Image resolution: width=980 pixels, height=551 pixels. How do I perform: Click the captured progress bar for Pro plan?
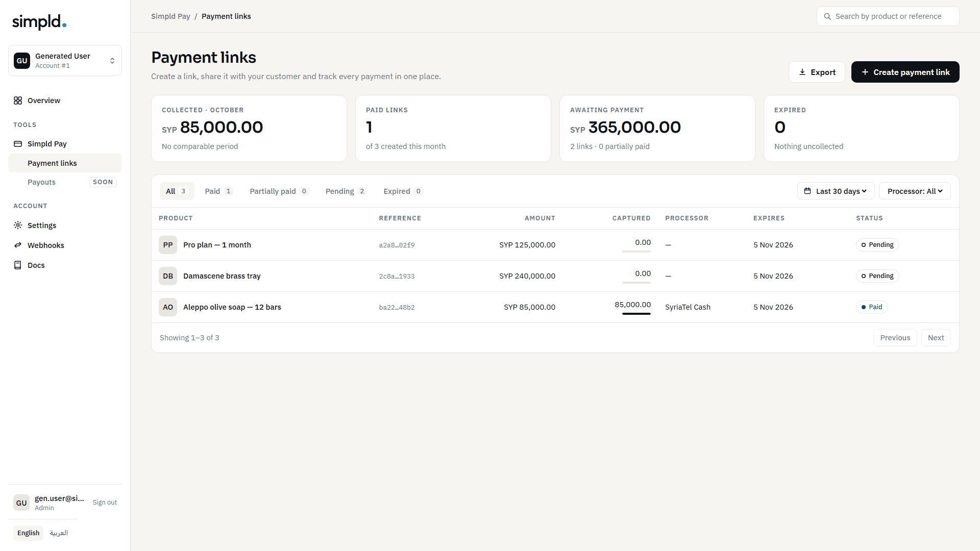click(x=636, y=252)
